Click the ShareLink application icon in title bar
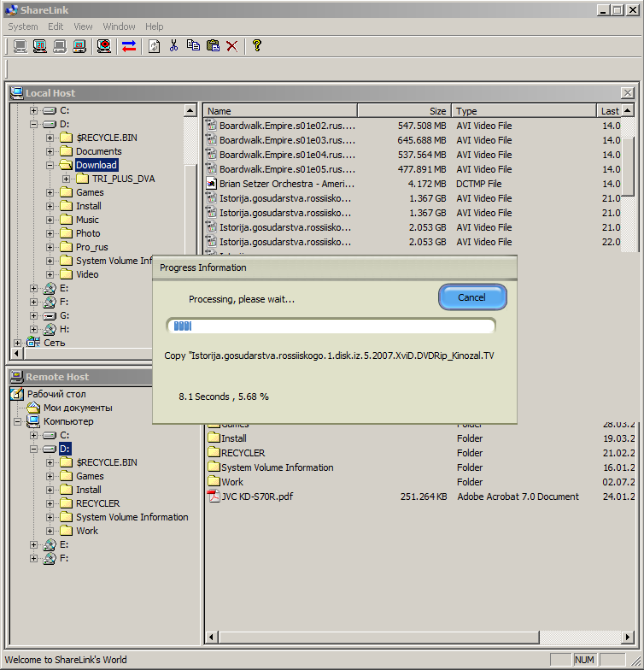This screenshot has width=644, height=670. [x=12, y=10]
